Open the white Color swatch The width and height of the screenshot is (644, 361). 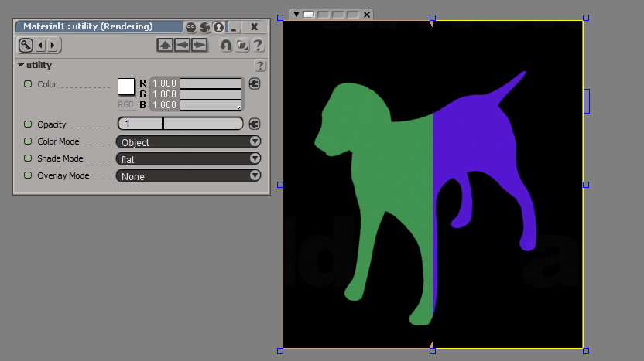point(125,86)
